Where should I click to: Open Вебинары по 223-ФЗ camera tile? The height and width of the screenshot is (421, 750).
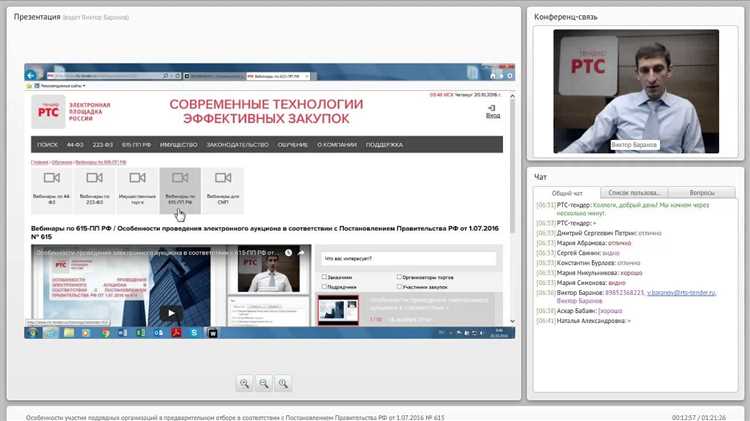click(x=94, y=190)
